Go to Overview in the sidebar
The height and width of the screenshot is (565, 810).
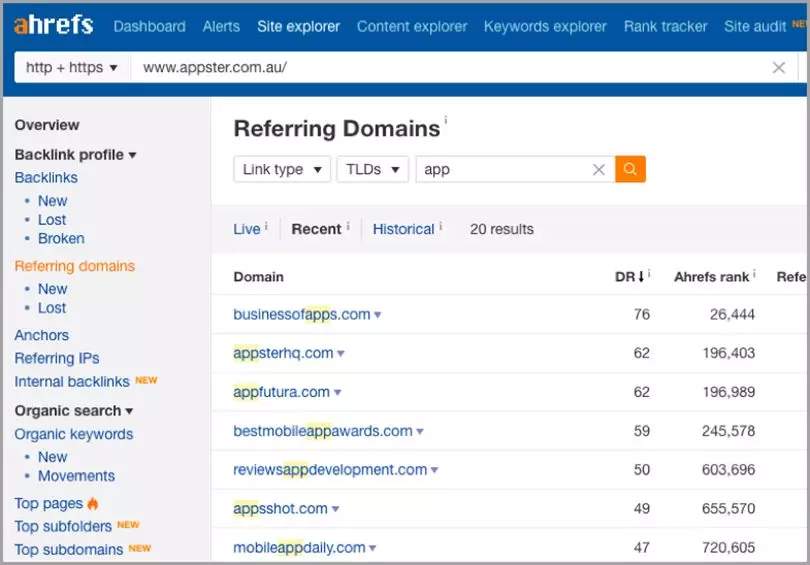47,125
